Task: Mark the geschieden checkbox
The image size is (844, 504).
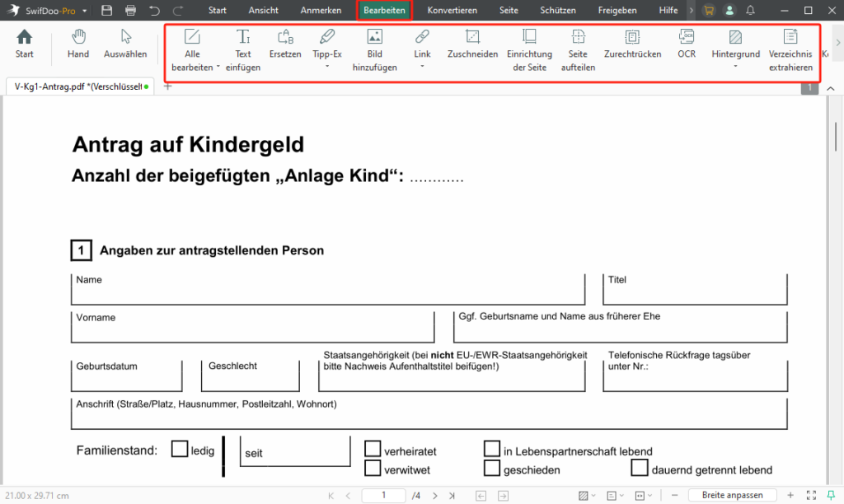Action: tap(492, 468)
